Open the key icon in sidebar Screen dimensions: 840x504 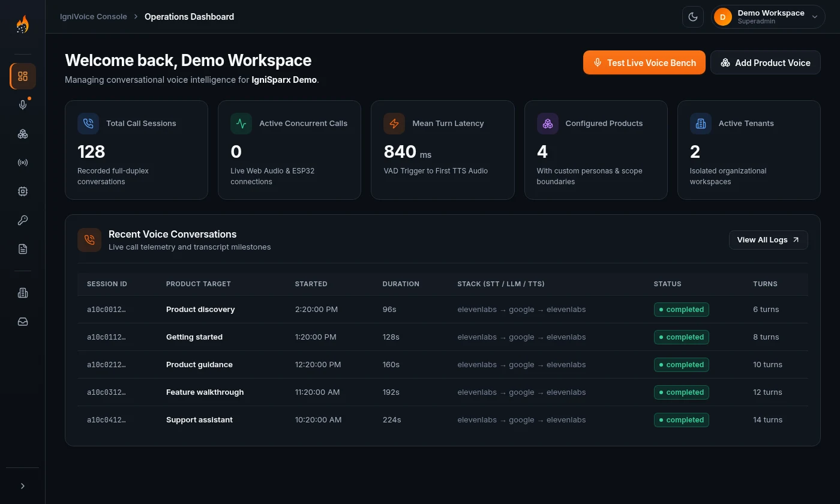click(x=23, y=220)
